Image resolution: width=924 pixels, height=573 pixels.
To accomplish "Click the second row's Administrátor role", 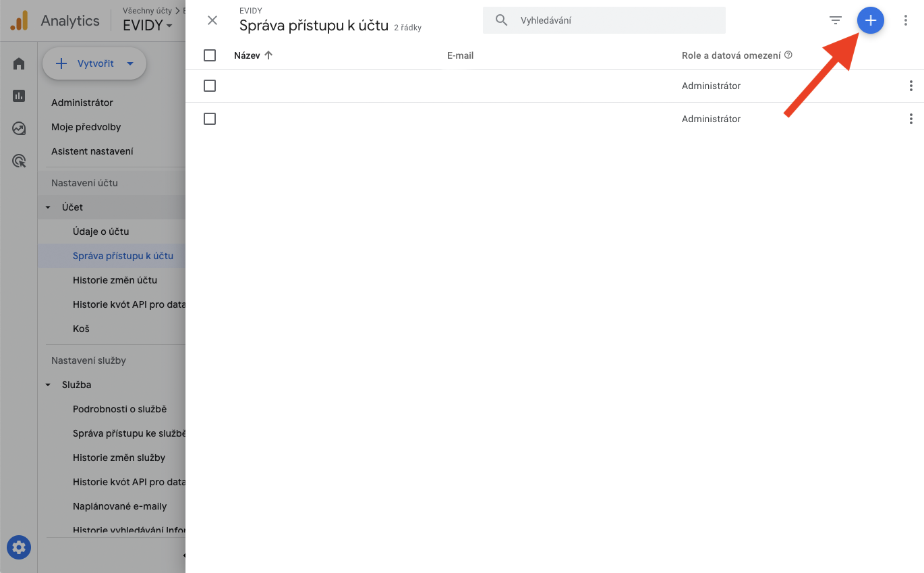I will pos(711,119).
